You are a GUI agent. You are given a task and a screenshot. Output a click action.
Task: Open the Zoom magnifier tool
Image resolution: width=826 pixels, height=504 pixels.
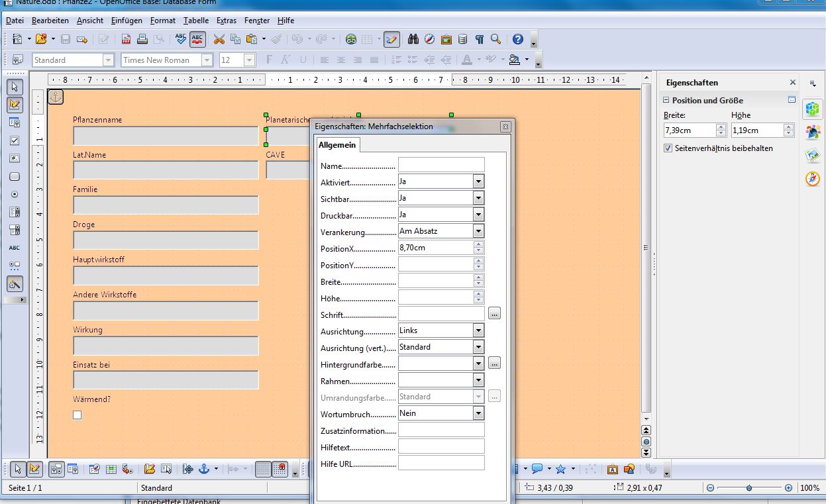[x=495, y=39]
